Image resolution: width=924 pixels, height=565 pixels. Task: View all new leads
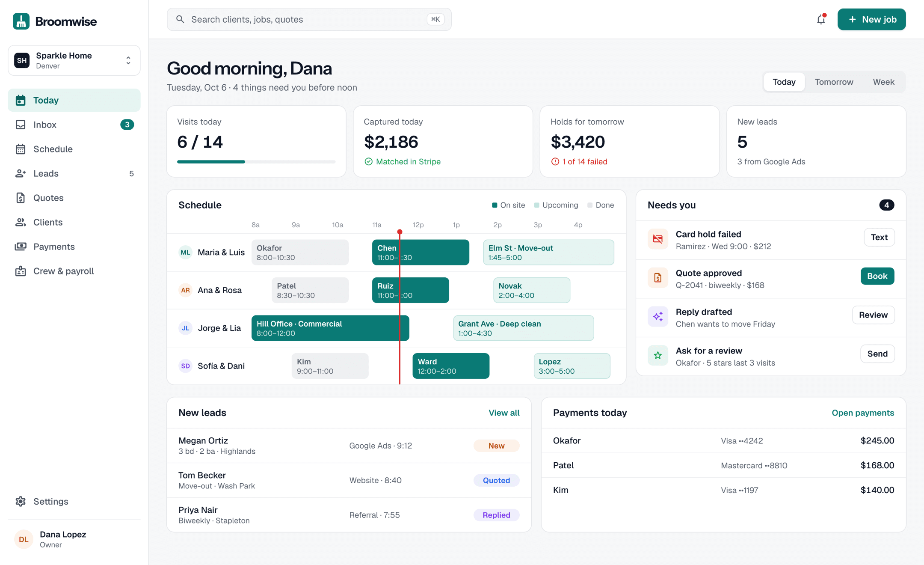pos(504,413)
